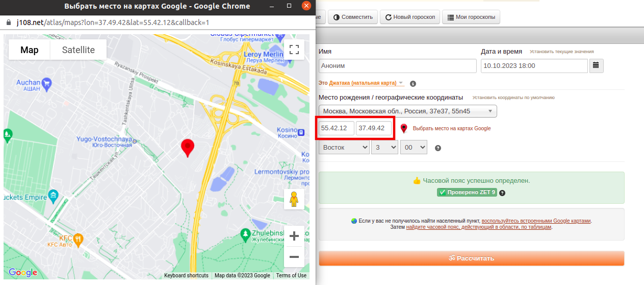Click the Leroy Merlin label on map

264,57
